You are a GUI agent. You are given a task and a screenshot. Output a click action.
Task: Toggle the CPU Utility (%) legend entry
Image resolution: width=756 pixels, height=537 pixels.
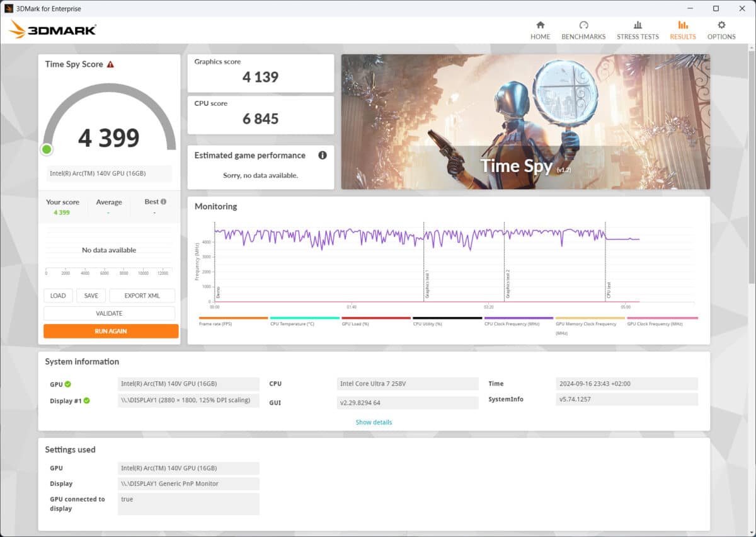click(x=447, y=321)
